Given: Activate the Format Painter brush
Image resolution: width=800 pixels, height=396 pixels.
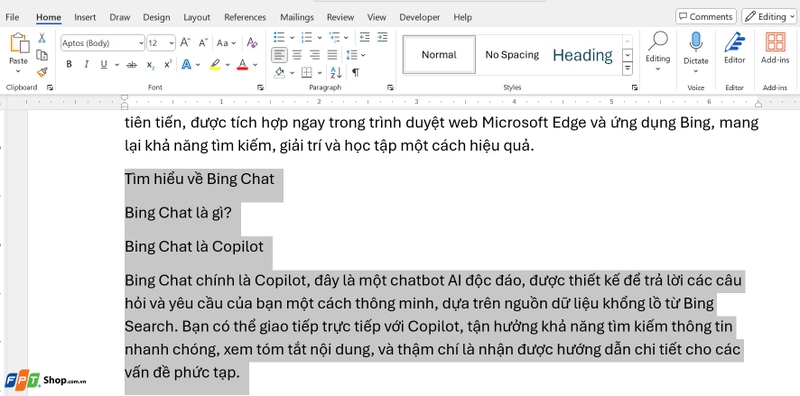Looking at the screenshot, I should pyautogui.click(x=42, y=72).
